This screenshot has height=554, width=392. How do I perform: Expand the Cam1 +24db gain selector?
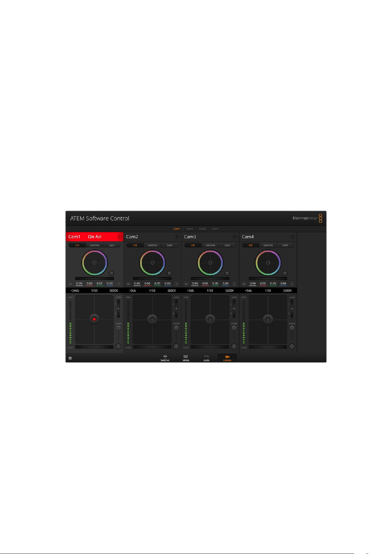(x=75, y=291)
